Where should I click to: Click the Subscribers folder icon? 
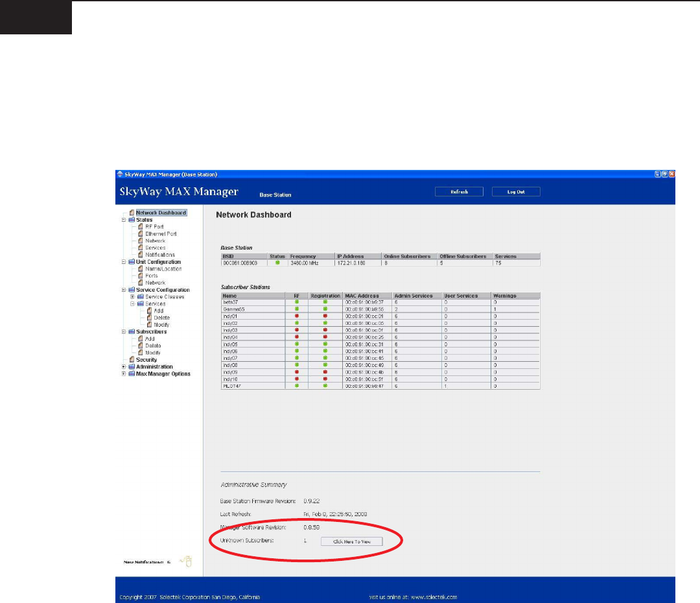tap(132, 331)
